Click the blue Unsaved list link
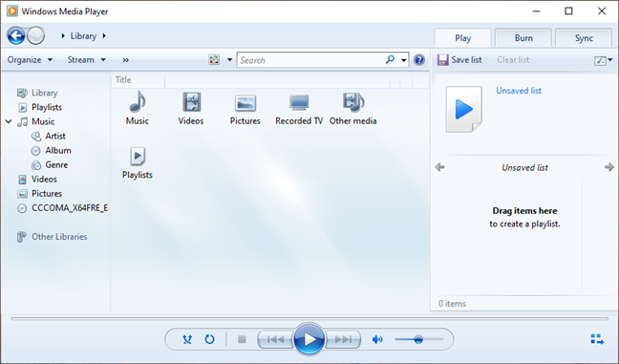 519,91
